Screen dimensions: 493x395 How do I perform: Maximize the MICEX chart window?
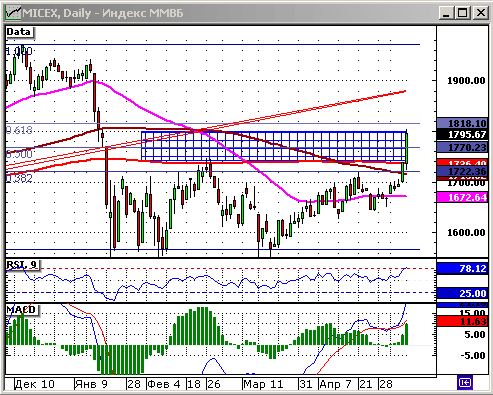(463, 13)
